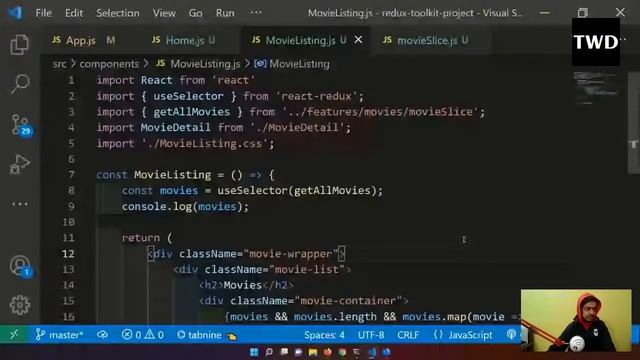Click 'console.log' on line 9
Screen dimensions: 640x360
(x=157, y=207)
